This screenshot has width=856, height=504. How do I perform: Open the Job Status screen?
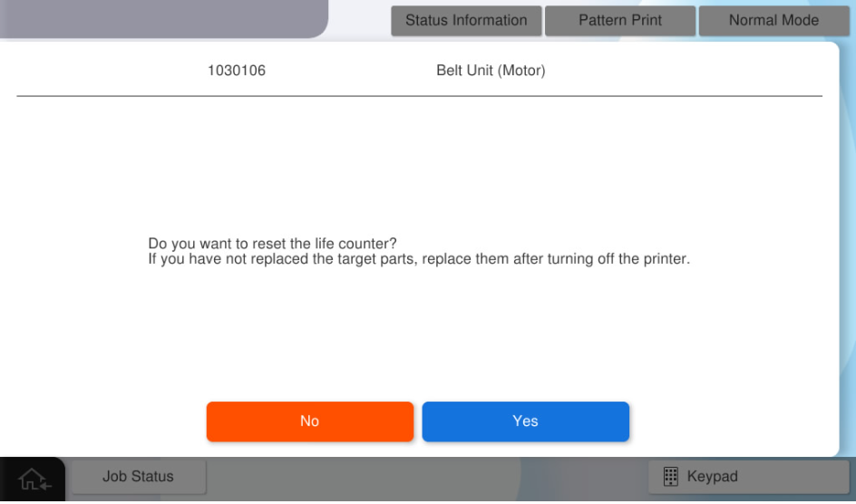[138, 477]
